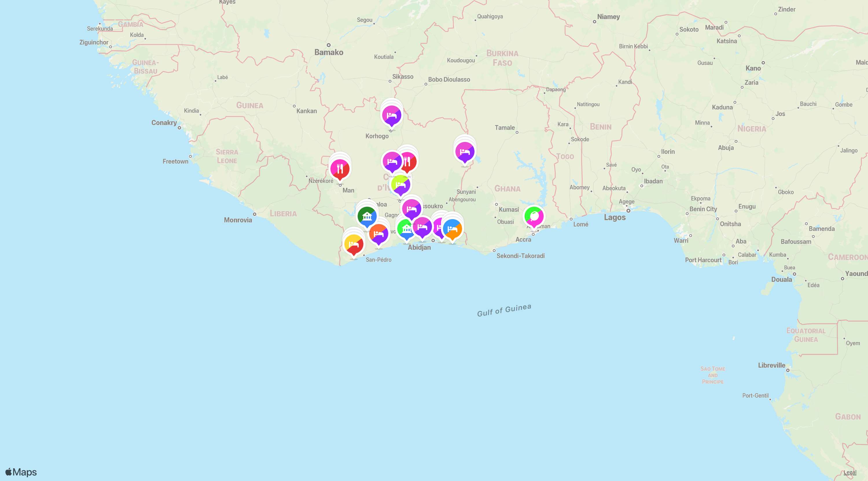Image resolution: width=868 pixels, height=481 pixels.
Task: Select the yellow and red hotel pin near San-Pédro
Action: coord(354,244)
